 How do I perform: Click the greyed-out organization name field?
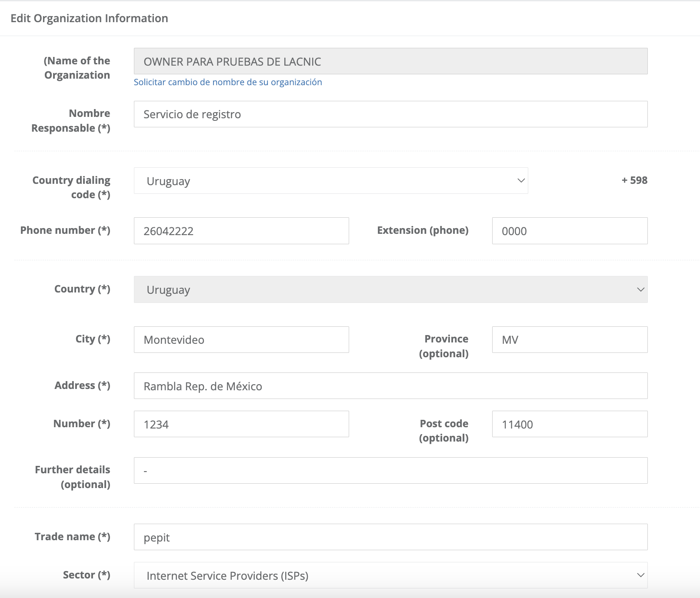click(390, 61)
